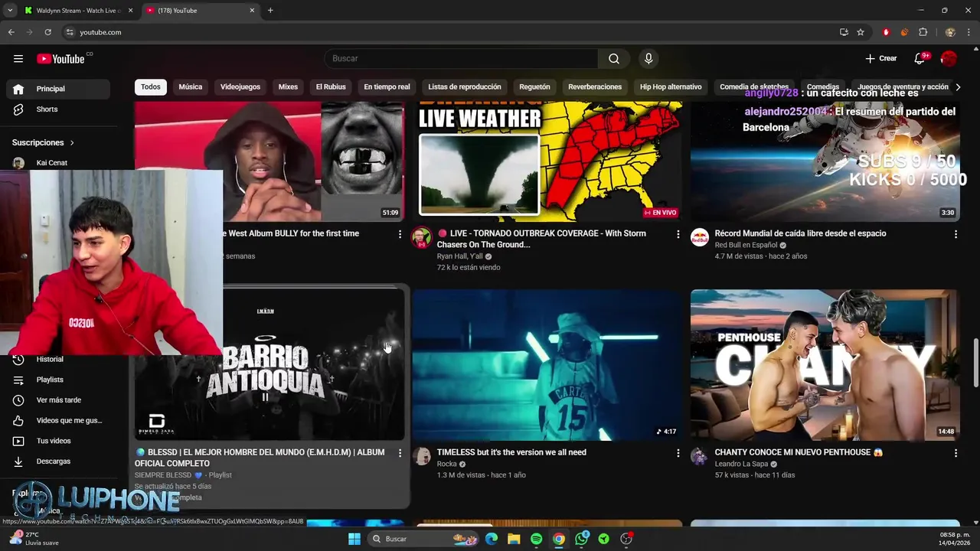Open Ver más tarde
Image resolution: width=980 pixels, height=551 pixels.
tap(58, 400)
